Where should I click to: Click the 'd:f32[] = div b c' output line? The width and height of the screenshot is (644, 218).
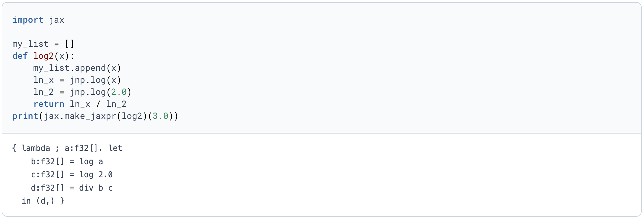(x=72, y=188)
